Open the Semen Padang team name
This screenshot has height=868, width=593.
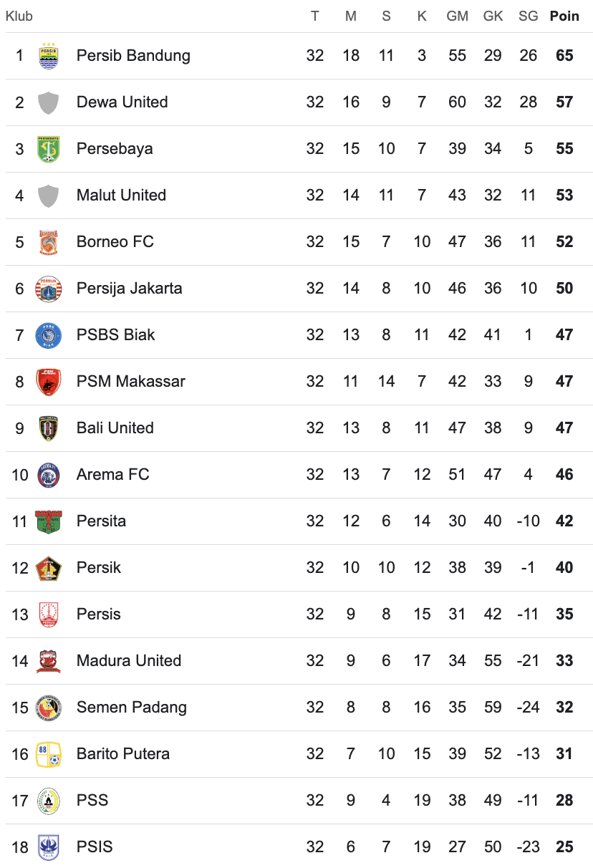(x=132, y=708)
